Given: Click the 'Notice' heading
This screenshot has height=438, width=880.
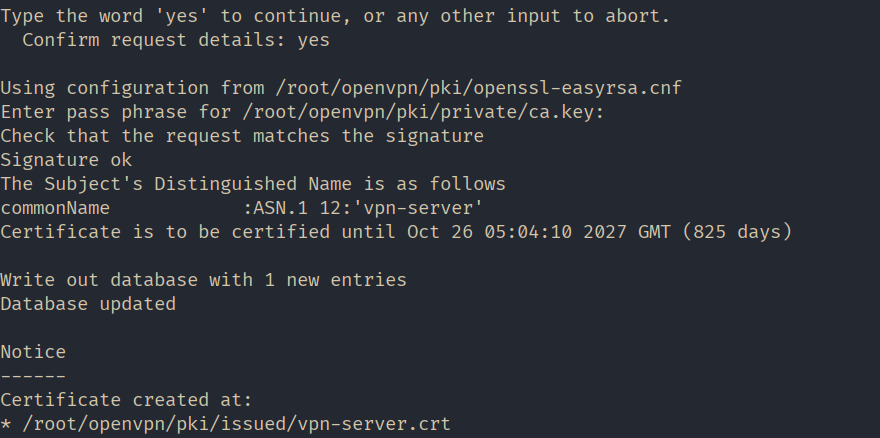Looking at the screenshot, I should (33, 352).
